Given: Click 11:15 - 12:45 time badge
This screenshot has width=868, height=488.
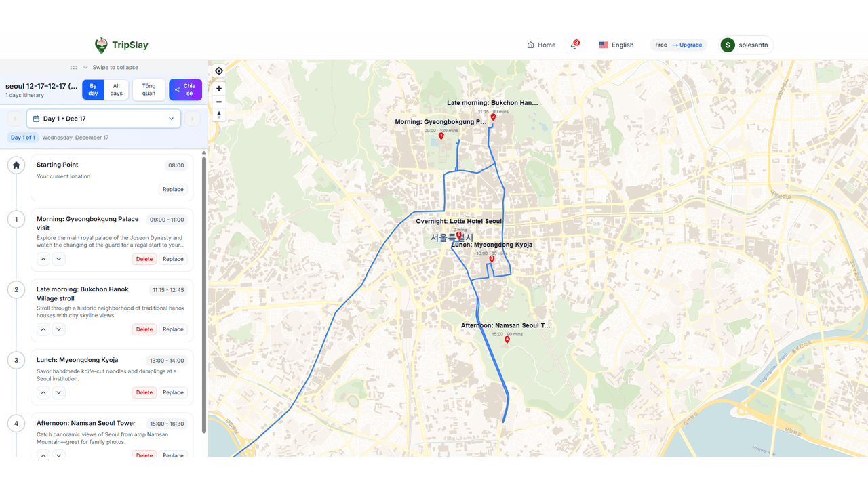Looking at the screenshot, I should click(168, 290).
